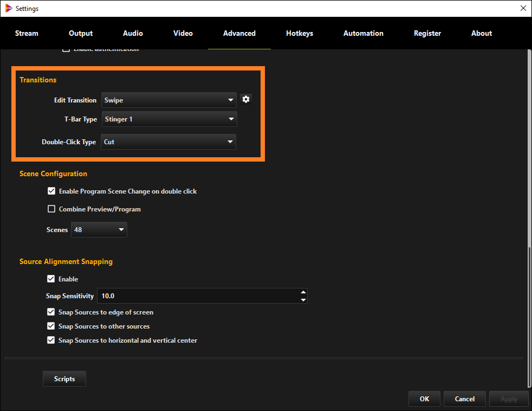Click the Snap Sensitivity value field
The width and height of the screenshot is (532, 411).
(x=198, y=296)
